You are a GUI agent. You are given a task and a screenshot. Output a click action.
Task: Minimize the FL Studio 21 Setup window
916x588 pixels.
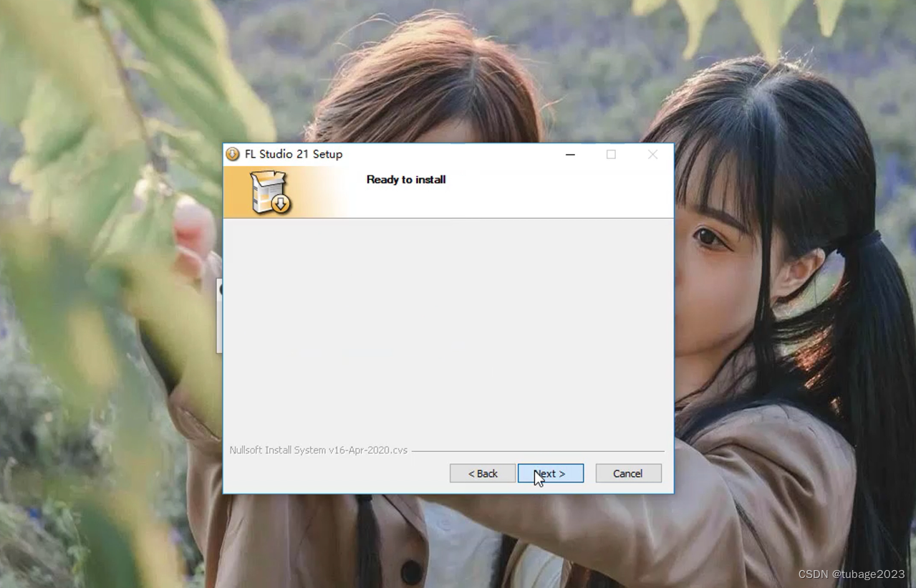[x=570, y=154]
